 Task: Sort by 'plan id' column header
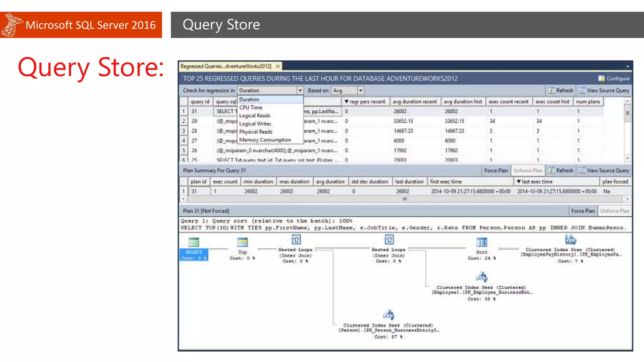tap(198, 182)
